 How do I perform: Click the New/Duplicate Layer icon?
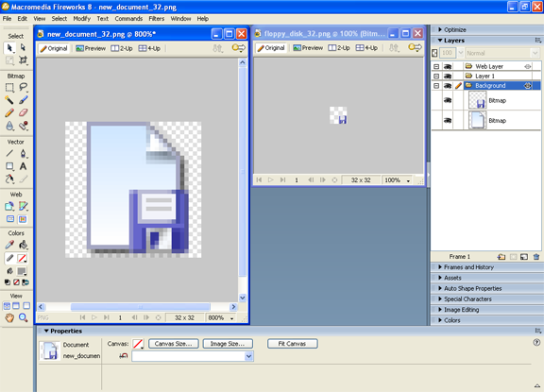pos(501,257)
